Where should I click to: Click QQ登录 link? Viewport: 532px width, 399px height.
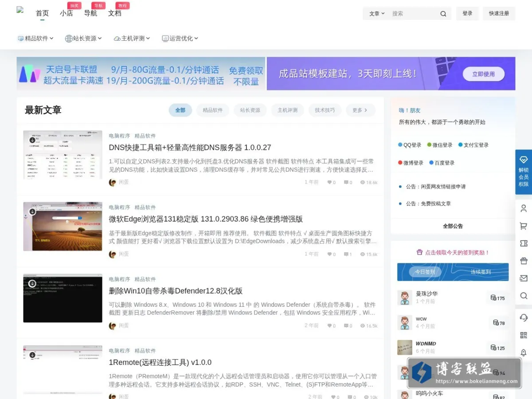(x=410, y=145)
